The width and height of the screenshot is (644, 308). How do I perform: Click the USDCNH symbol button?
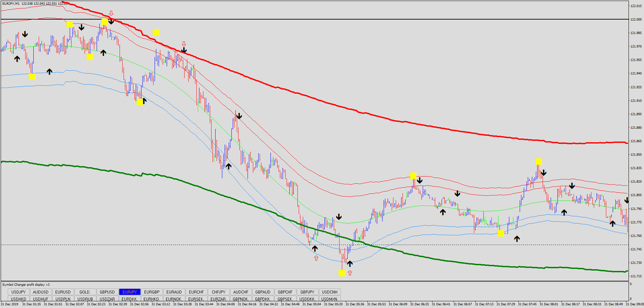(329, 292)
